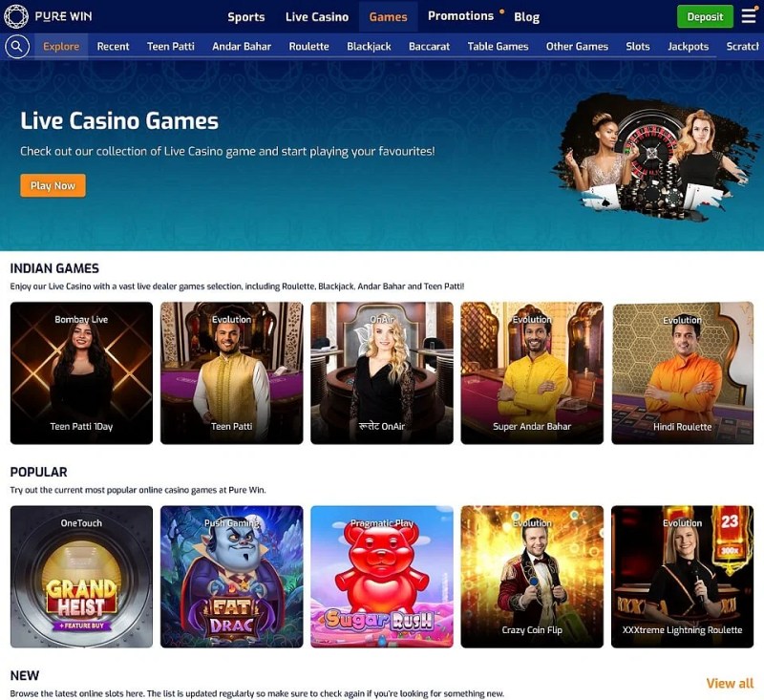Open the Fat Drac game thumbnail
764x700 pixels.
tap(231, 576)
